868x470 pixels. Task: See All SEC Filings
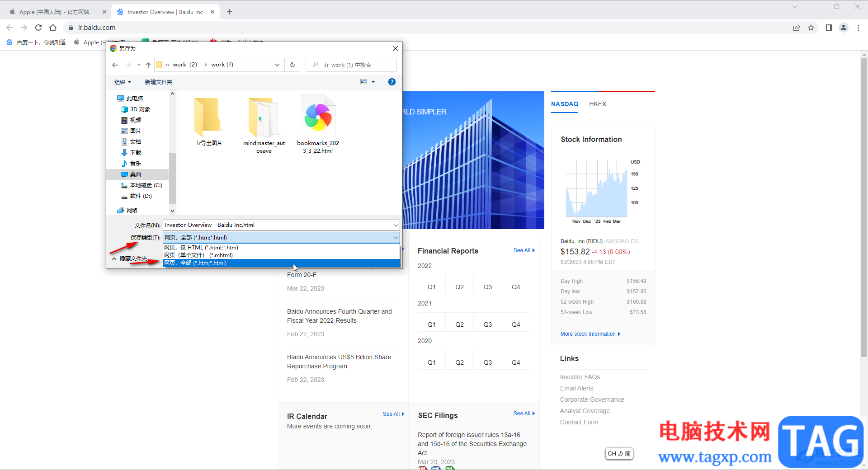(x=524, y=414)
